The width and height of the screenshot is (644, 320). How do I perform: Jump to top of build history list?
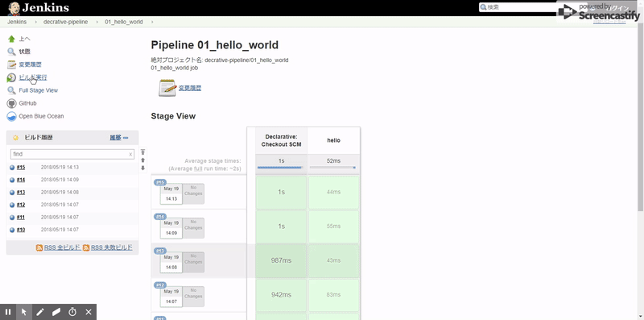click(143, 152)
